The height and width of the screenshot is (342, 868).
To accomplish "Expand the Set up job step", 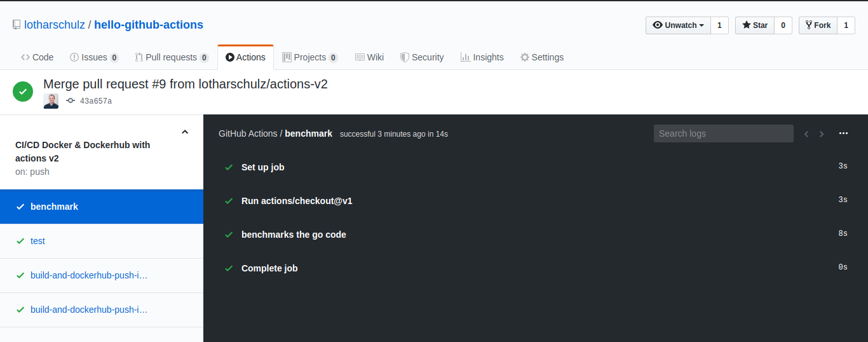I will 262,167.
